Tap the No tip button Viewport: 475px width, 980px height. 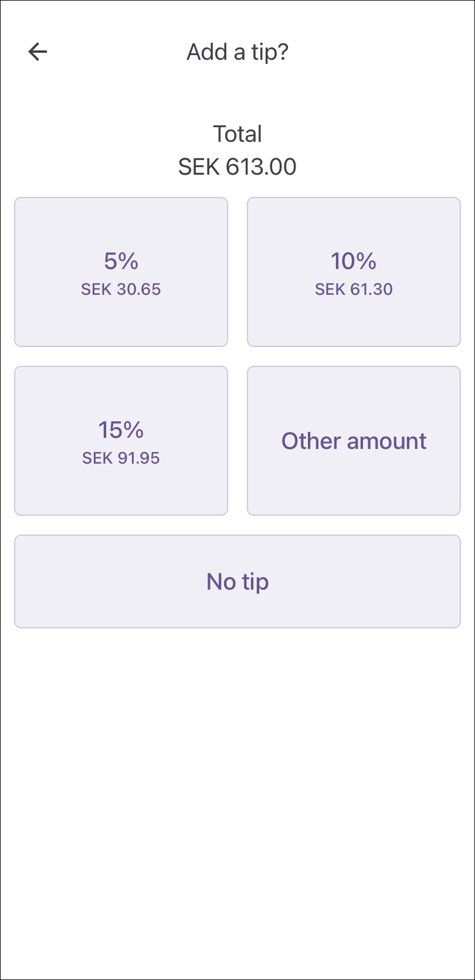[x=238, y=581]
